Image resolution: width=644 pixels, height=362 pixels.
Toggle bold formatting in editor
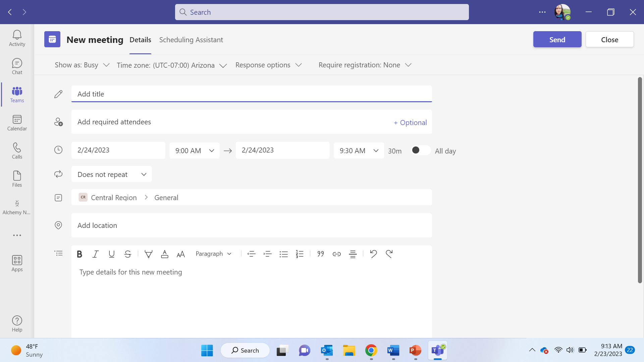79,254
